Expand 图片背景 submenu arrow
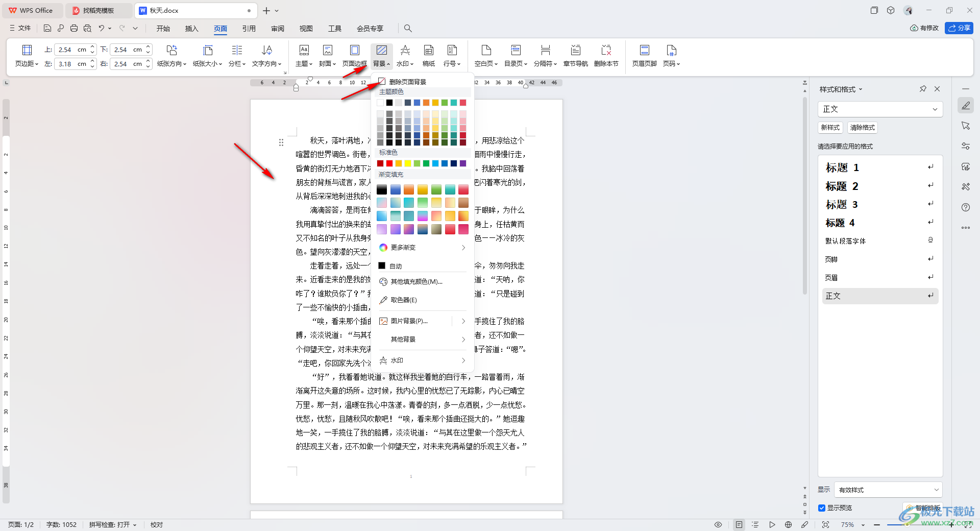Viewport: 980px width, 531px height. tap(463, 321)
